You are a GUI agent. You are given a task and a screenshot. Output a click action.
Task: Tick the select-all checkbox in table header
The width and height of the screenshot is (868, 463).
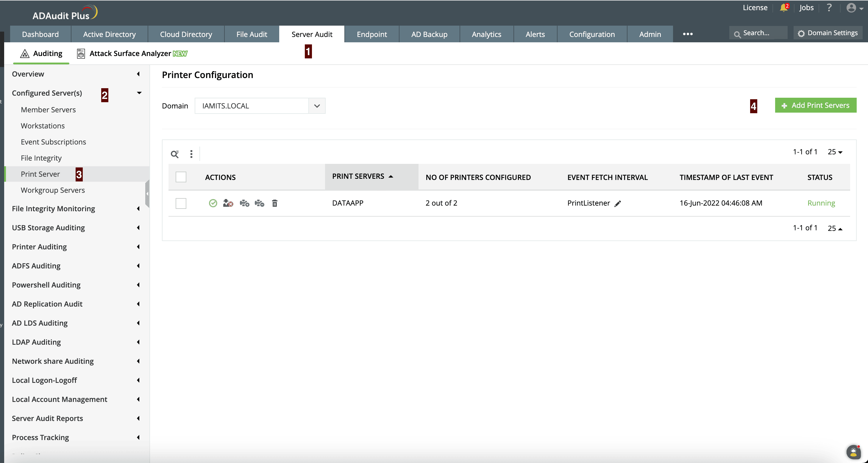[181, 177]
